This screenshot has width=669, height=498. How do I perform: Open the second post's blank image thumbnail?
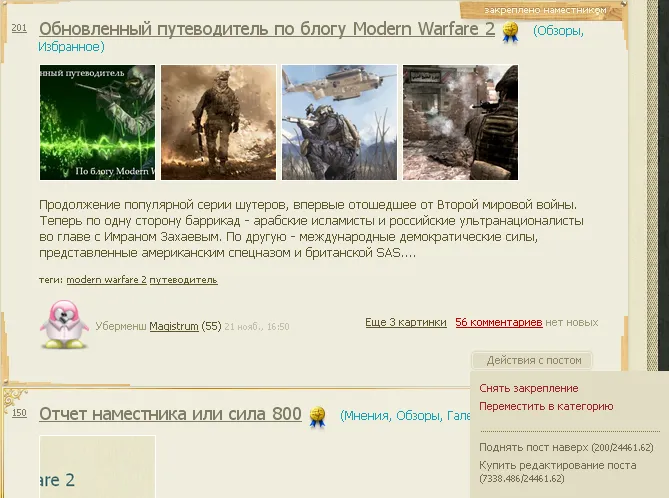pos(97,466)
